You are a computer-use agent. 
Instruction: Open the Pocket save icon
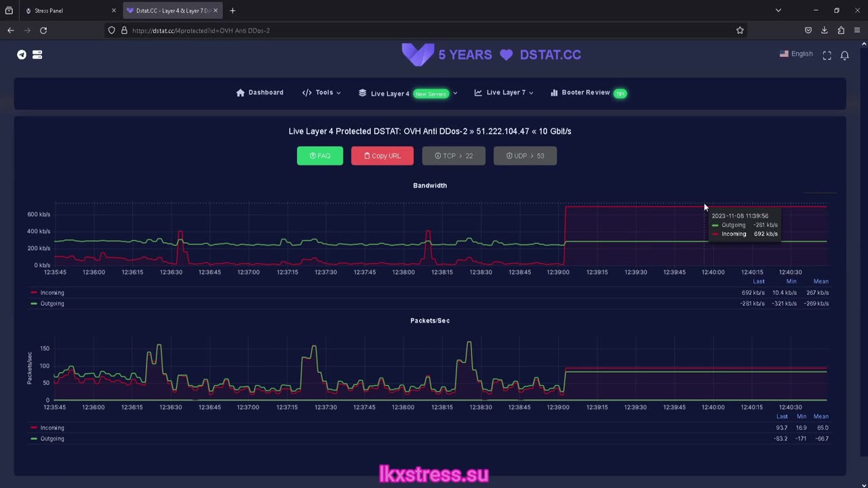pos(808,30)
